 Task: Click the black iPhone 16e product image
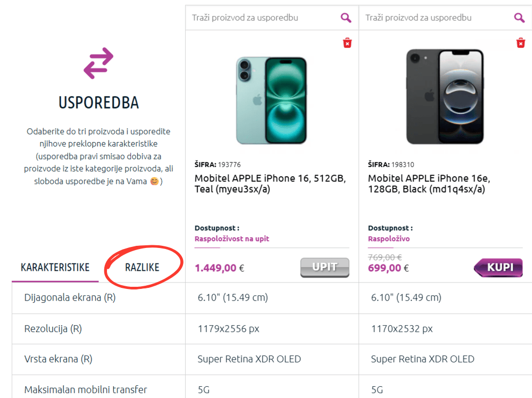point(445,97)
